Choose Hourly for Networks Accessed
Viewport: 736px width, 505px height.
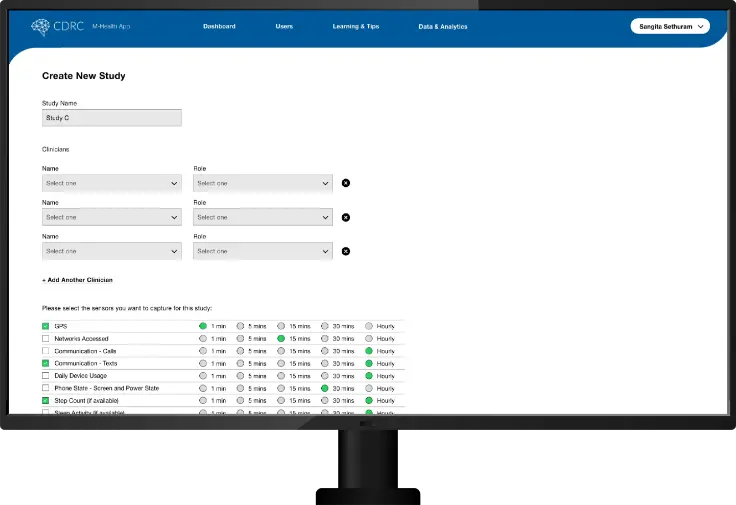pos(368,339)
